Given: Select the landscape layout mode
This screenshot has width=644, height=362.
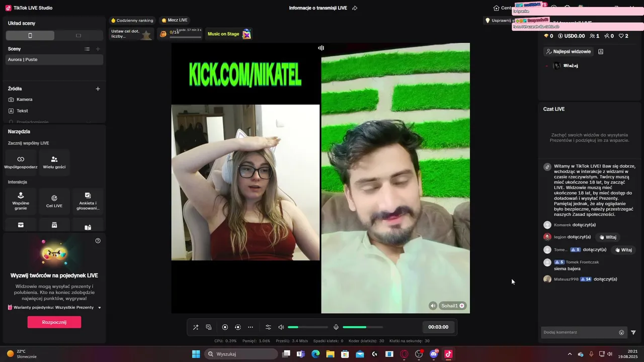Looking at the screenshot, I should [x=78, y=36].
